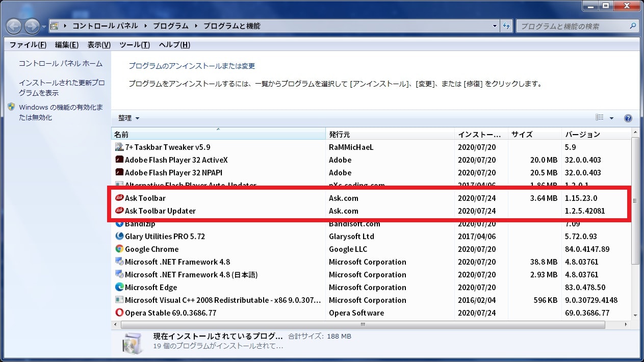Image resolution: width=644 pixels, height=362 pixels.
Task: Click version 1.2.5.42081 cell
Action: point(585,211)
